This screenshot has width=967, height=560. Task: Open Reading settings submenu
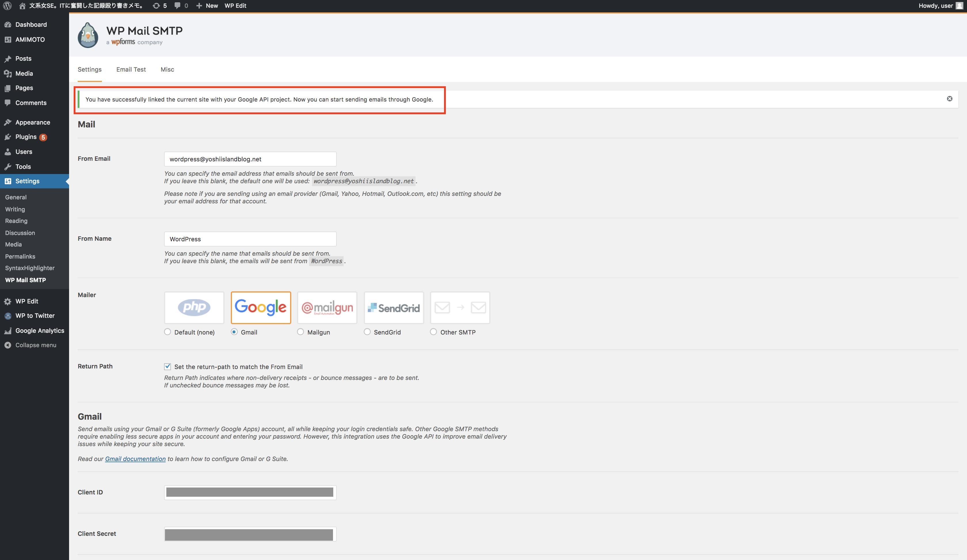pos(16,221)
